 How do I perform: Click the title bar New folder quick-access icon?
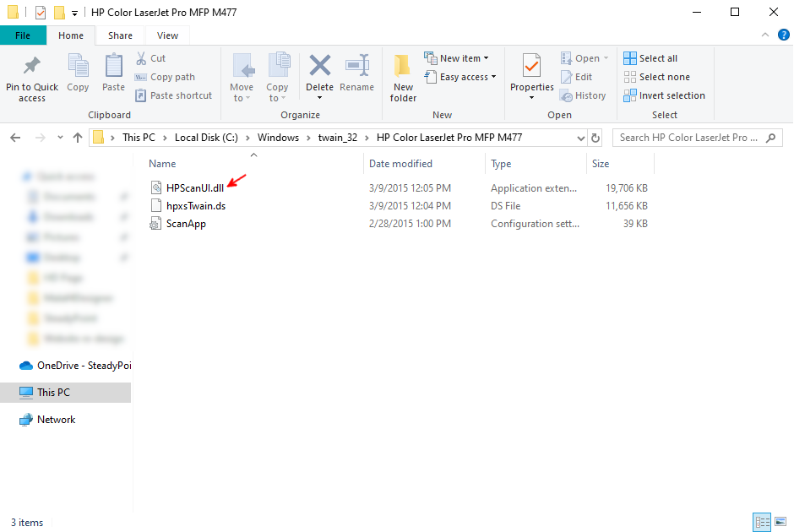[59, 12]
